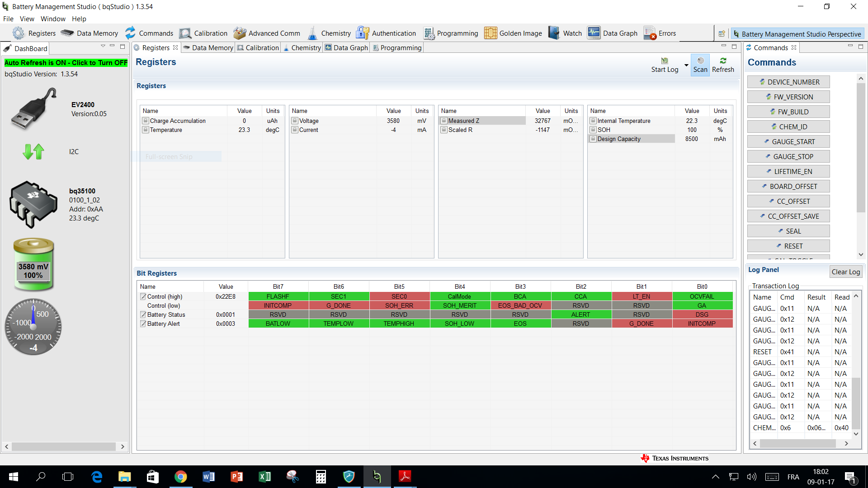Toggle Design Capacity register checkbox
Image resolution: width=868 pixels, height=488 pixels.
pos(593,139)
